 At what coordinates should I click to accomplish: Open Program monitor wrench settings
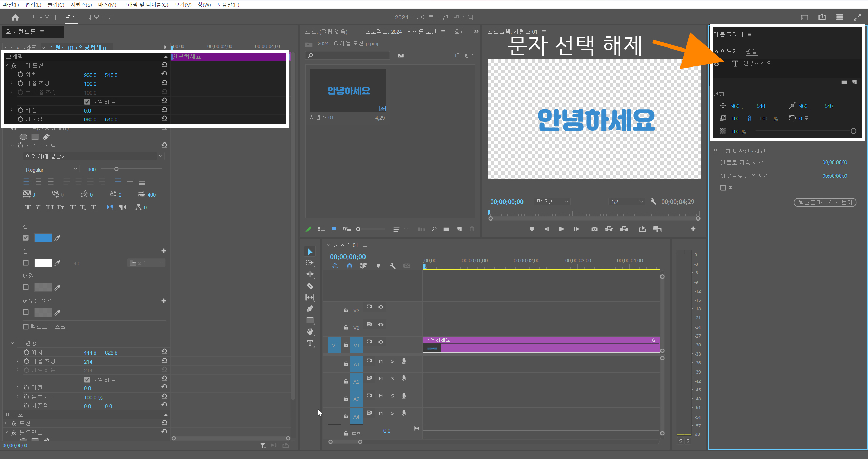coord(653,202)
